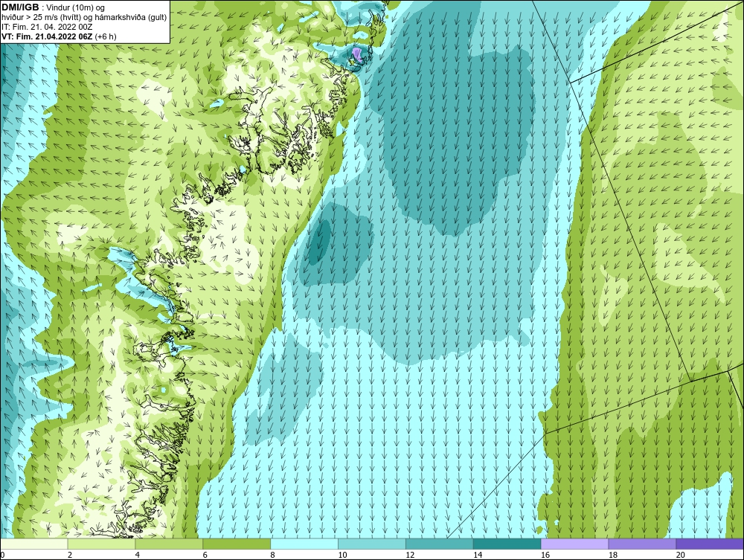
Task: Click the 10-12 m/s light teal legend swatch
Action: [372, 544]
